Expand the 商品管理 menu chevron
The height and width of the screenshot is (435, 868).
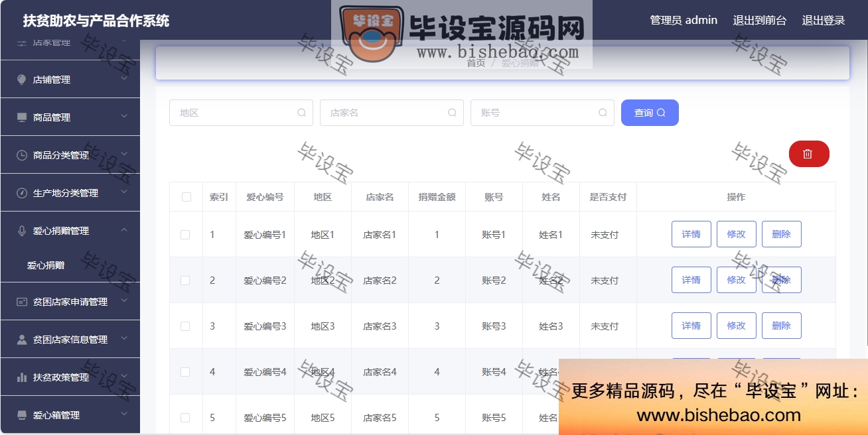pyautogui.click(x=124, y=117)
